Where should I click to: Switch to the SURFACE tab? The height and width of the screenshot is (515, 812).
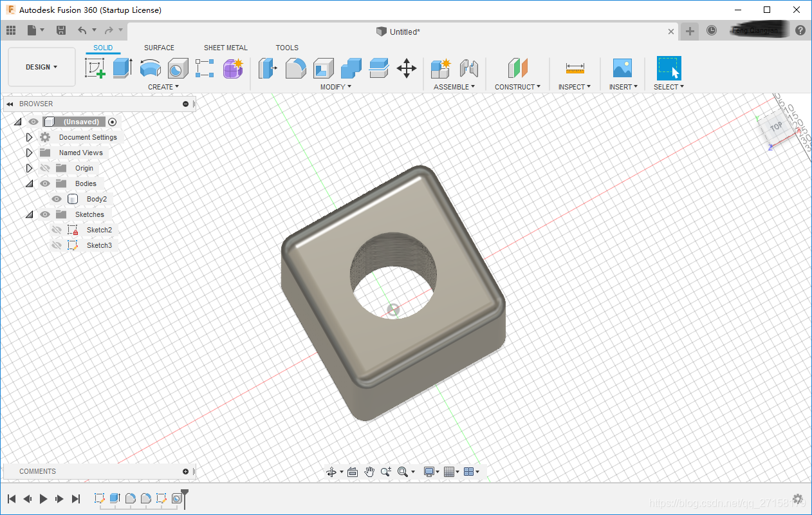(x=159, y=48)
